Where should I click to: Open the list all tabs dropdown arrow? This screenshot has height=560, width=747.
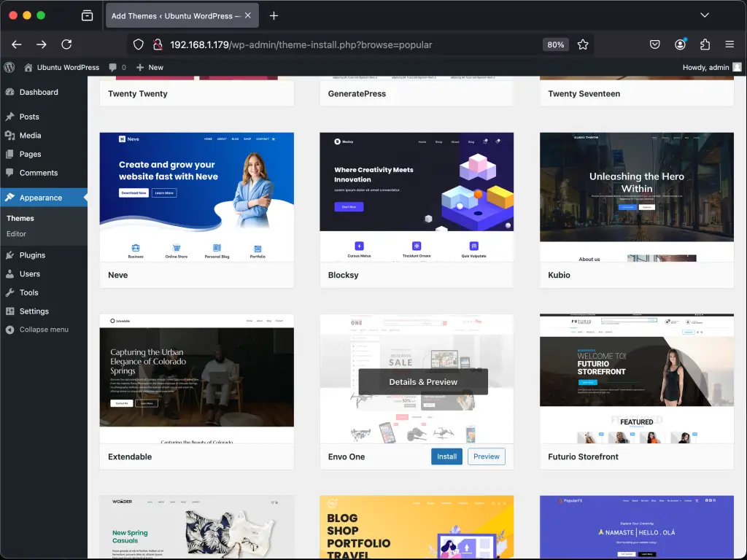[705, 15]
